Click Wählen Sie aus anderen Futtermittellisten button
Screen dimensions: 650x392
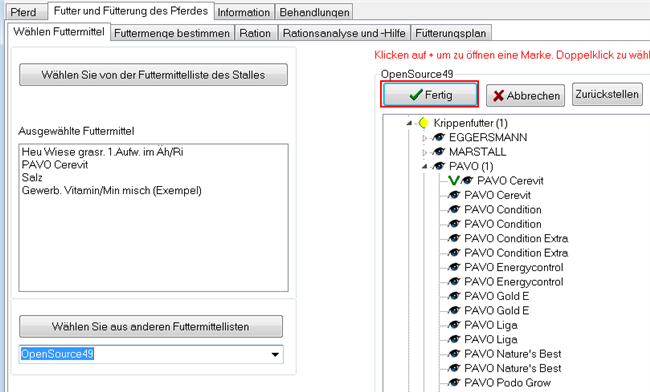click(x=151, y=327)
